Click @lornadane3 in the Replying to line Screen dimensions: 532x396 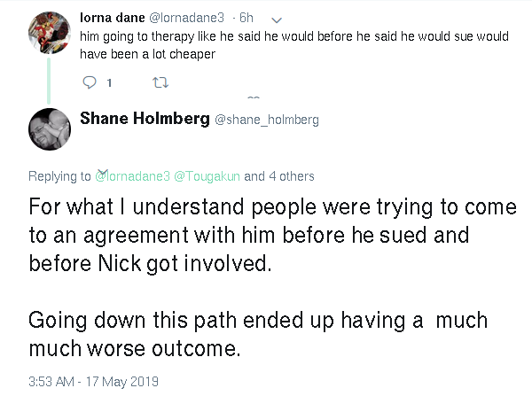pyautogui.click(x=132, y=176)
